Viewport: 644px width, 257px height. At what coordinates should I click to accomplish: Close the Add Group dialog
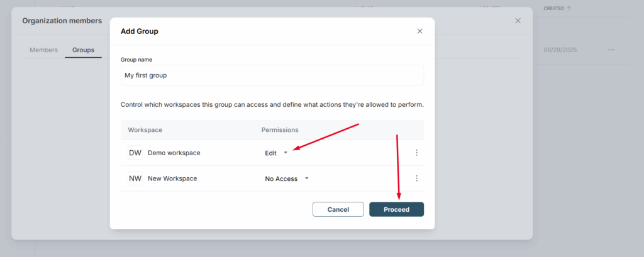419,31
